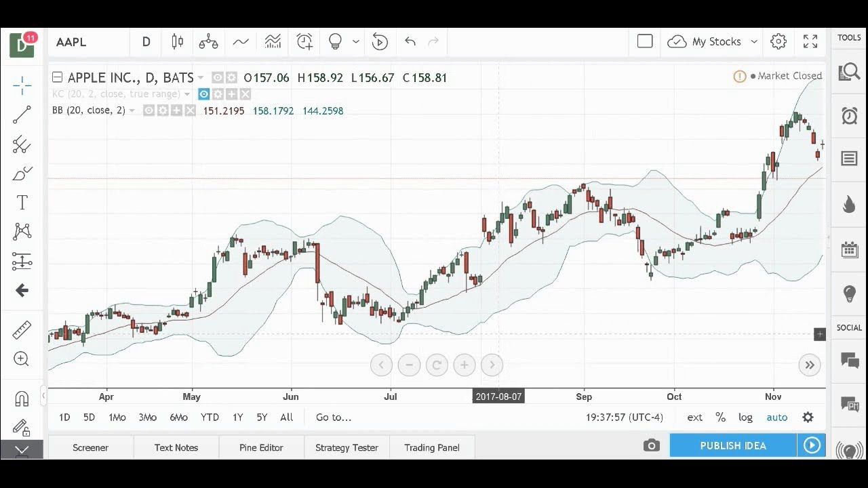The image size is (868, 488).
Task: Toggle visibility of the KC indicator
Action: (203, 94)
